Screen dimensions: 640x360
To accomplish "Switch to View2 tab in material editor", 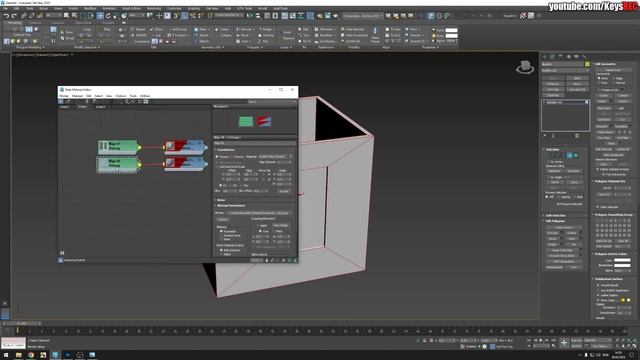I will coord(82,107).
